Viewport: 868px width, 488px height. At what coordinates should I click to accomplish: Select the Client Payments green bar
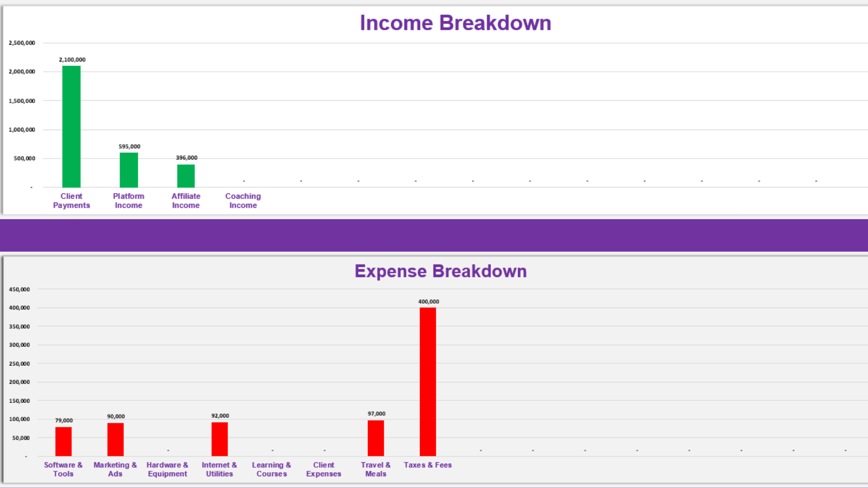point(71,127)
